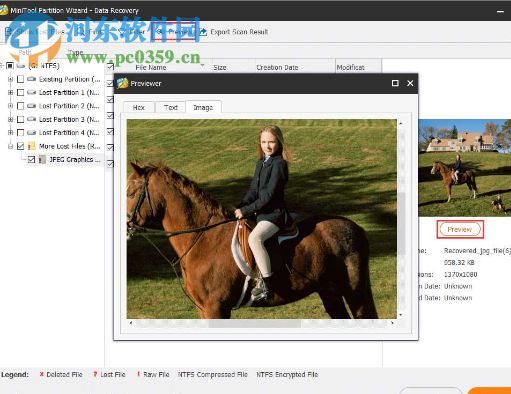Select the Lost Partition 1 tree item
Viewport: 511px width, 394px height.
[x=69, y=92]
